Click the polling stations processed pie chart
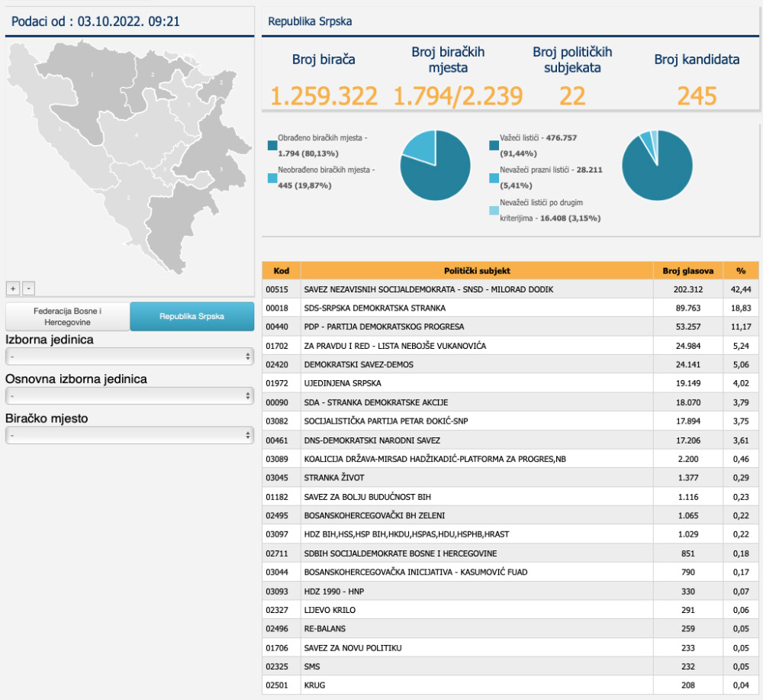The image size is (763, 700). coord(435,166)
